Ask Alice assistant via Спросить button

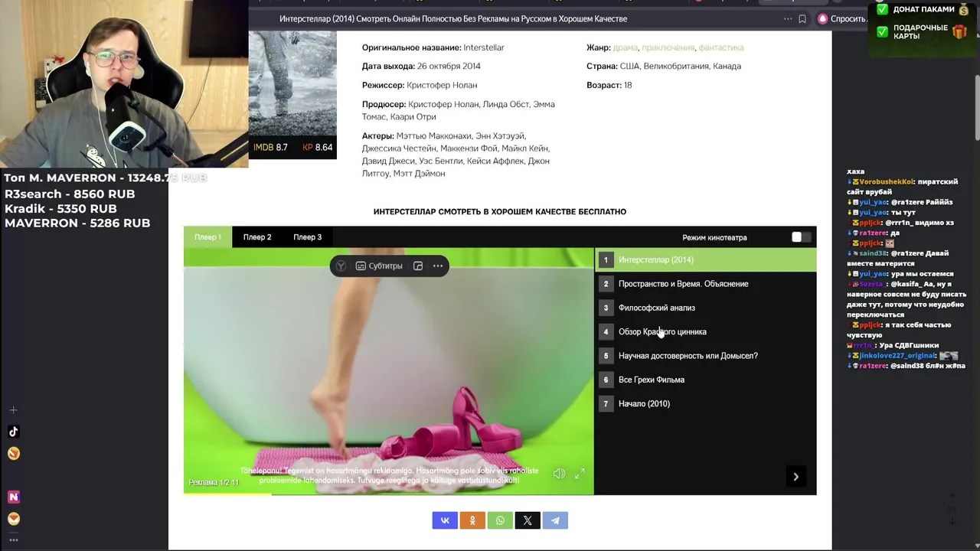[x=842, y=19]
